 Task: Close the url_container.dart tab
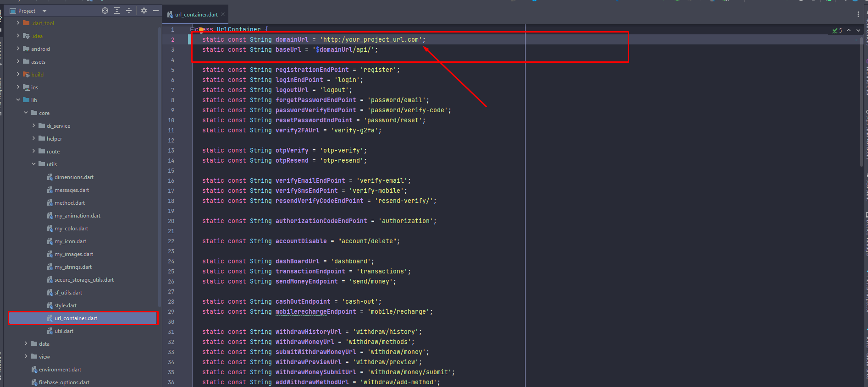tap(223, 15)
